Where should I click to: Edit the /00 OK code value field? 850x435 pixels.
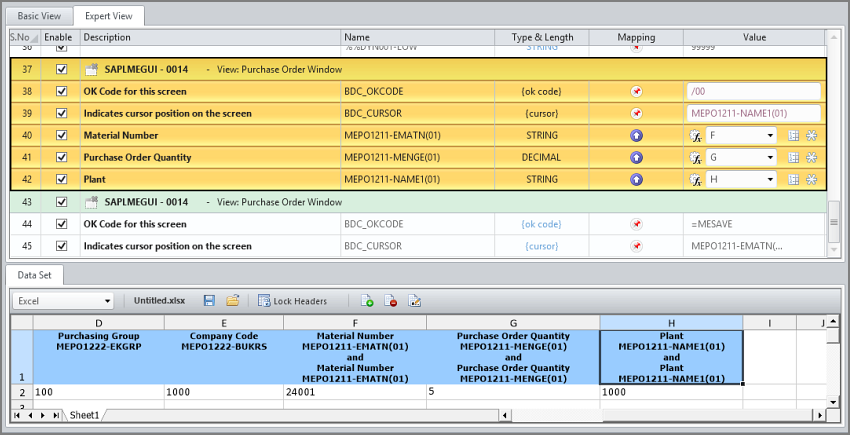[x=754, y=92]
